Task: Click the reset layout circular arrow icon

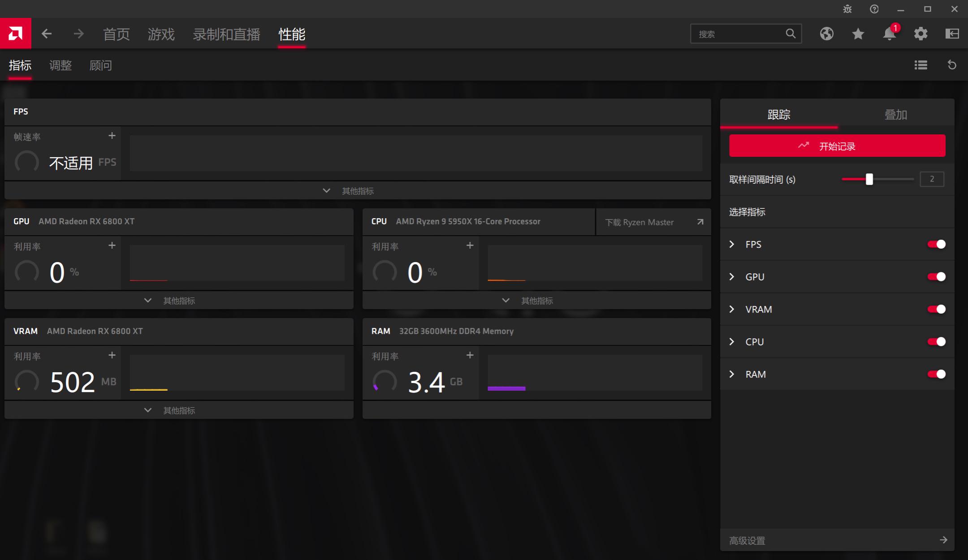Action: pyautogui.click(x=952, y=65)
